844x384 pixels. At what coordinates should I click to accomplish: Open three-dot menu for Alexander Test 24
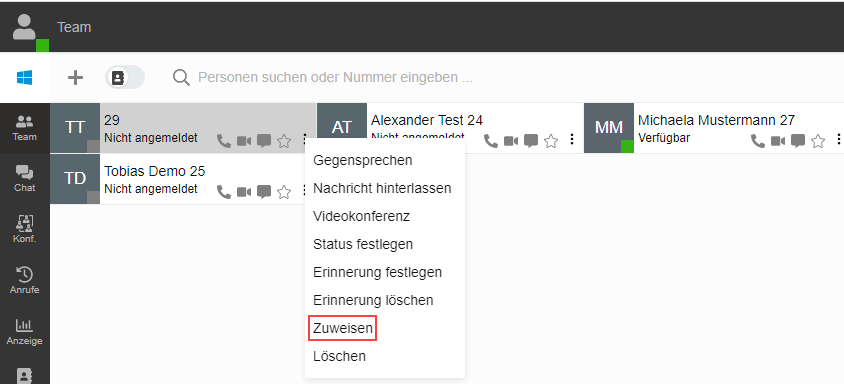click(x=572, y=140)
